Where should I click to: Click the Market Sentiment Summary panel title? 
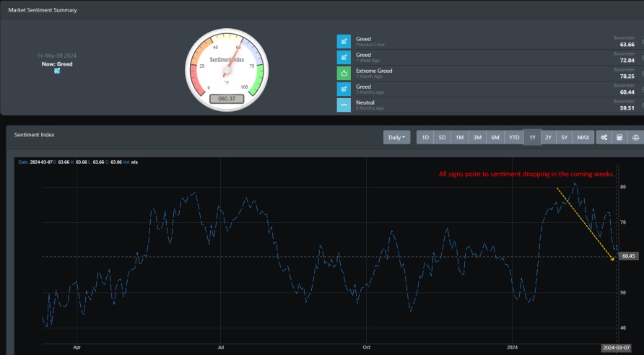43,10
